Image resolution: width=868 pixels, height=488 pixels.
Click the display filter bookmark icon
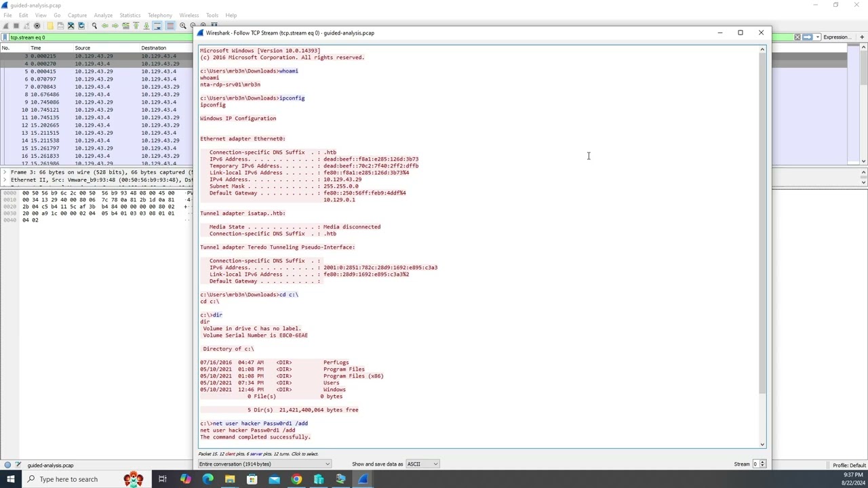[5, 37]
